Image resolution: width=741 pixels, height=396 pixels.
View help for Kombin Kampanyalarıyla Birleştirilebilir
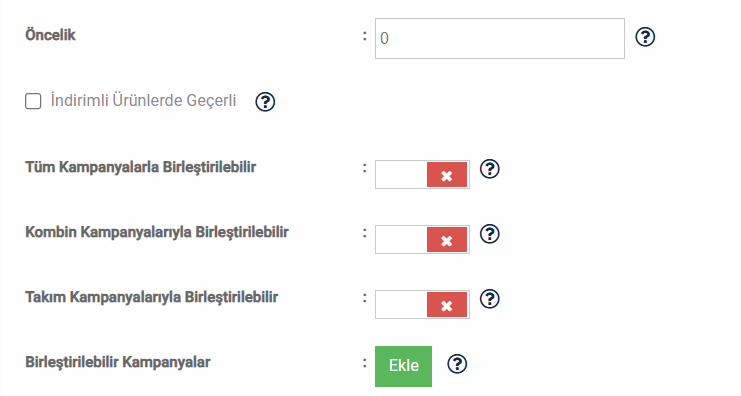(490, 234)
